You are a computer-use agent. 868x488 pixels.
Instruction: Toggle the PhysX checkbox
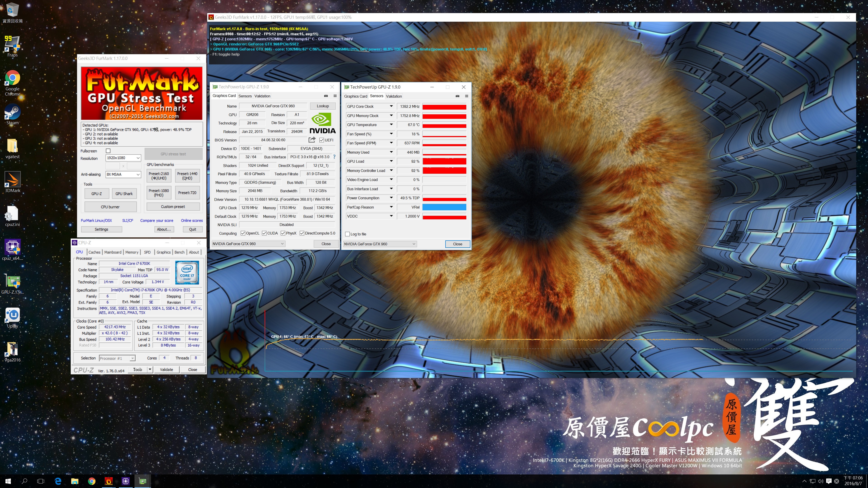(283, 233)
